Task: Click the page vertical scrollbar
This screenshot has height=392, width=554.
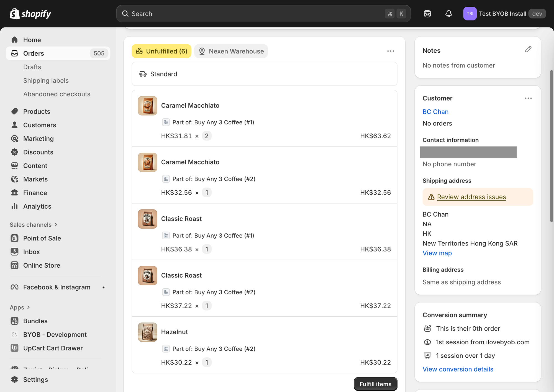Action: [551, 146]
